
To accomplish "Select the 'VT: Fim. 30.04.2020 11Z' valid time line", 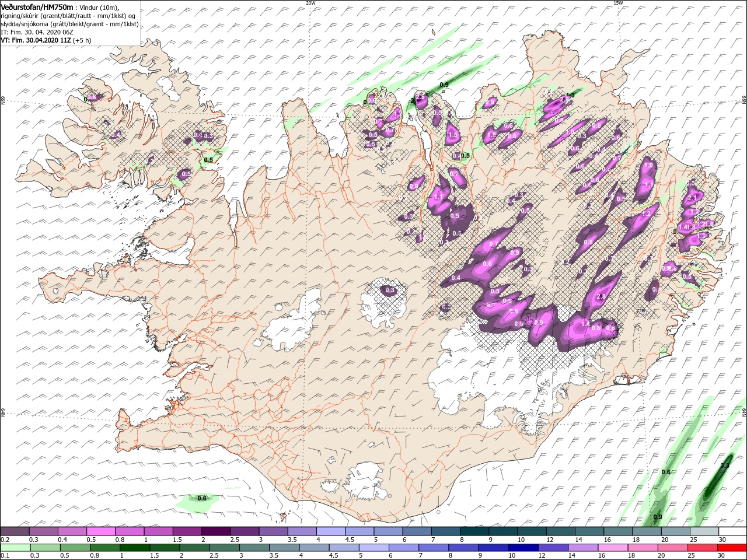I will [36, 41].
